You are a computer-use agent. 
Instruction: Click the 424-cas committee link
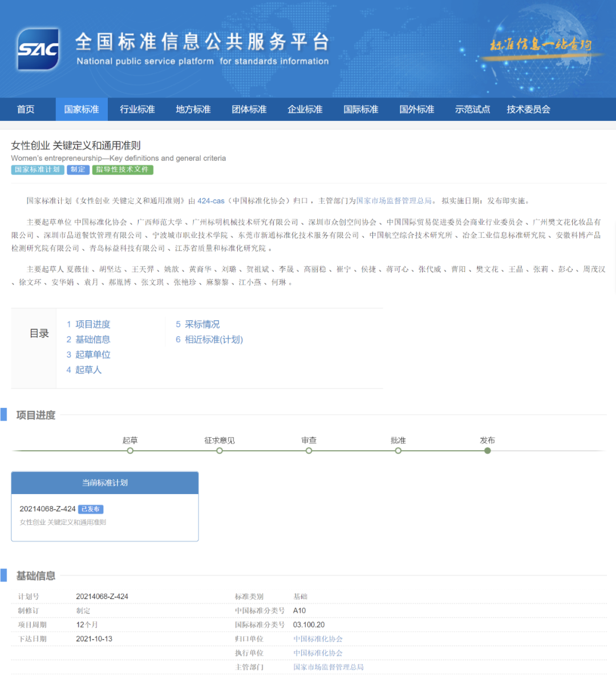211,201
